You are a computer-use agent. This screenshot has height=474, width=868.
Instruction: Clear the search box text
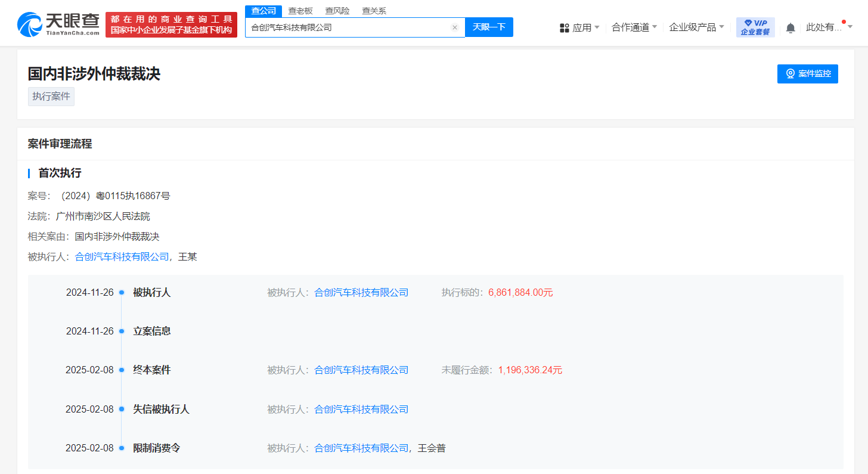point(454,27)
